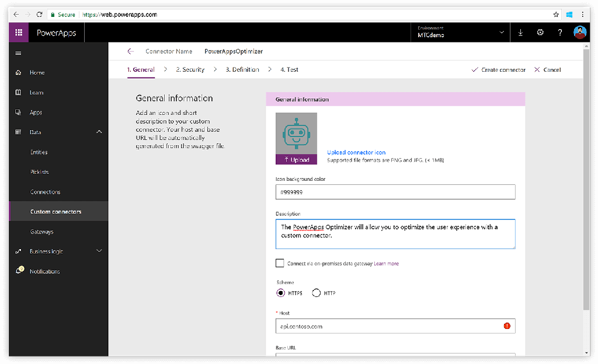Image resolution: width=598 pixels, height=364 pixels.
Task: Click the help question mark icon
Action: pyautogui.click(x=559, y=33)
